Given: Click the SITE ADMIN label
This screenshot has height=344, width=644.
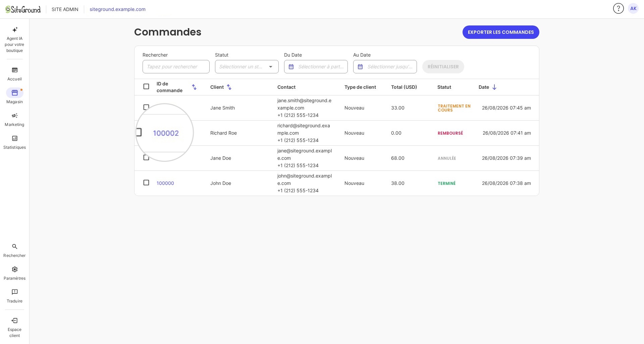Looking at the screenshot, I should 65,9.
